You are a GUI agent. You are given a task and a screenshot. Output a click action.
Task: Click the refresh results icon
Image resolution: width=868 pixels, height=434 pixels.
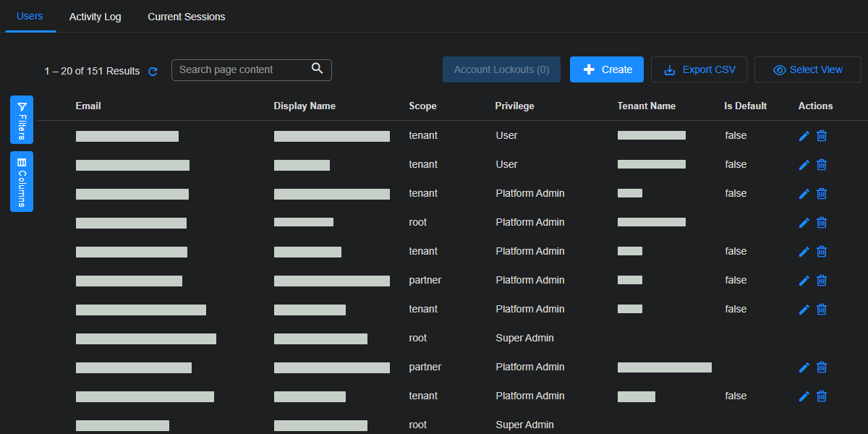pyautogui.click(x=153, y=71)
